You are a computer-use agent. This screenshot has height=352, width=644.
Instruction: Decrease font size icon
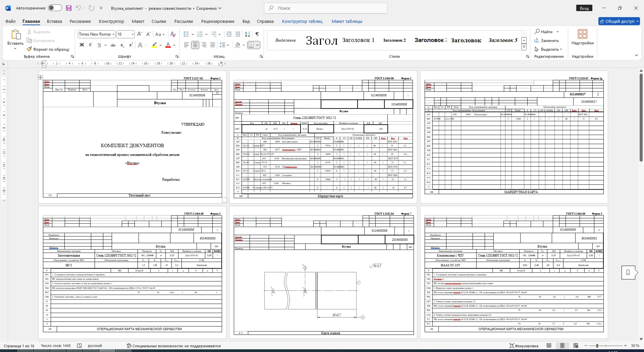[x=149, y=34]
